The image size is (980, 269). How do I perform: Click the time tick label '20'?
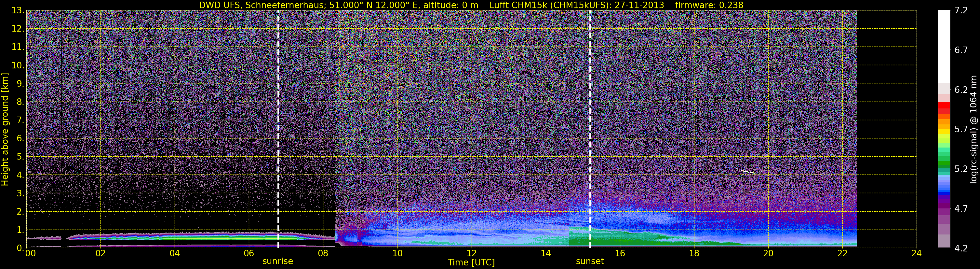(768, 253)
